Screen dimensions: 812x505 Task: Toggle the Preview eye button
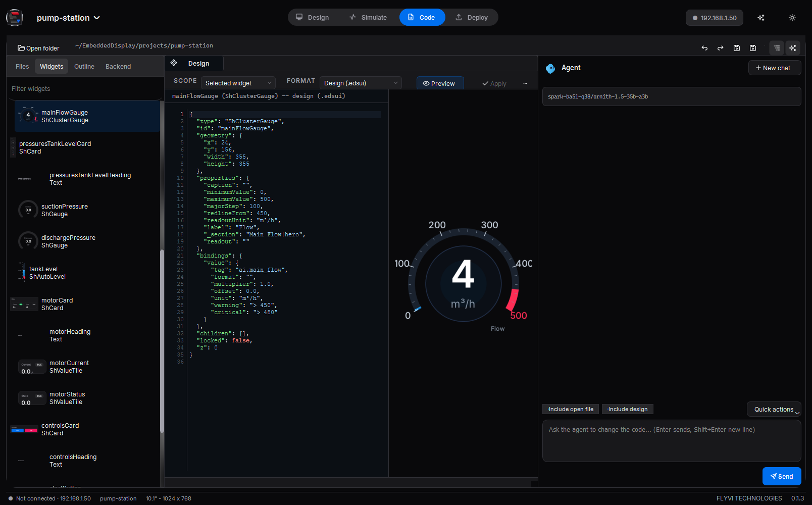point(439,83)
